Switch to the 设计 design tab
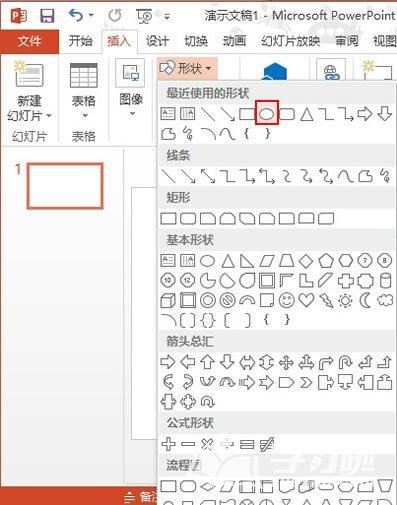The height and width of the screenshot is (505, 397). tap(157, 41)
